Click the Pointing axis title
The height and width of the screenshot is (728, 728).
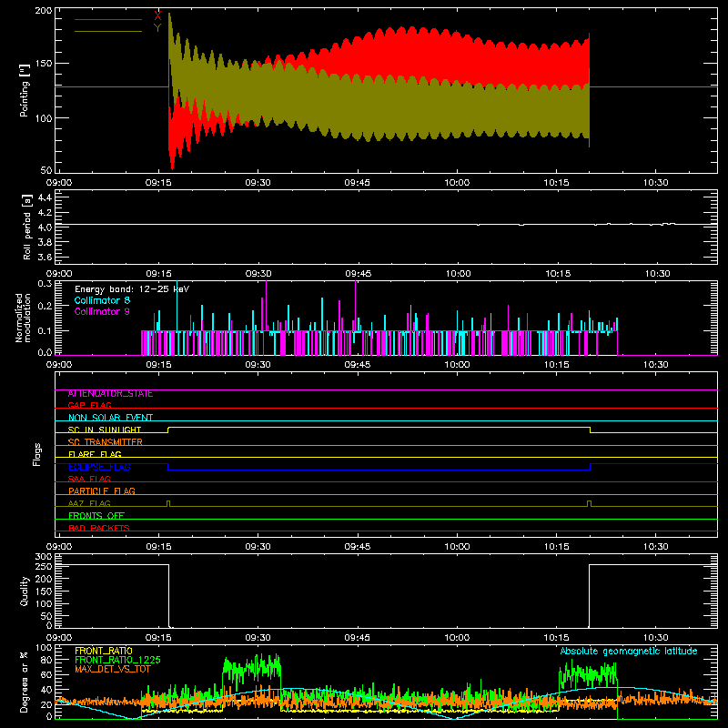25,90
